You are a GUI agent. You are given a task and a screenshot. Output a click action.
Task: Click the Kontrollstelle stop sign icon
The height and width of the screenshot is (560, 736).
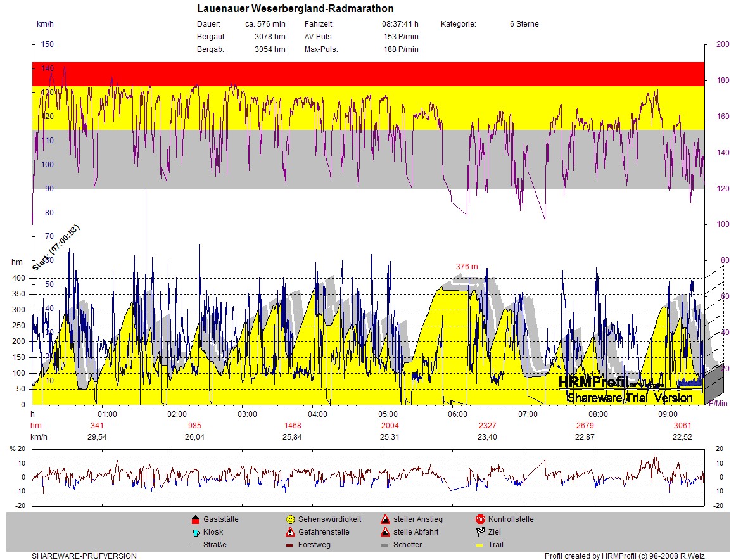pos(480,519)
